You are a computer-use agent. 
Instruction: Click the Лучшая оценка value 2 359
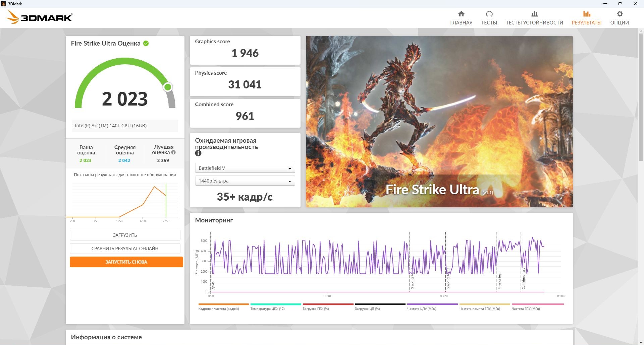pos(163,160)
